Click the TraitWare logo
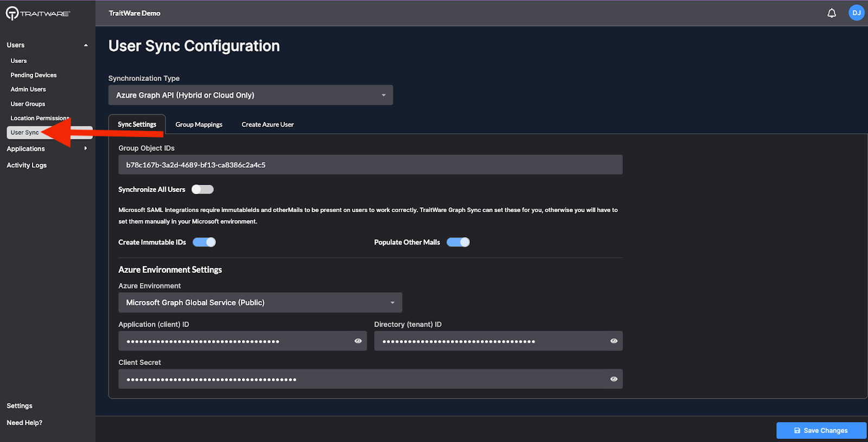Screen dimensions: 868x442 pos(38,13)
